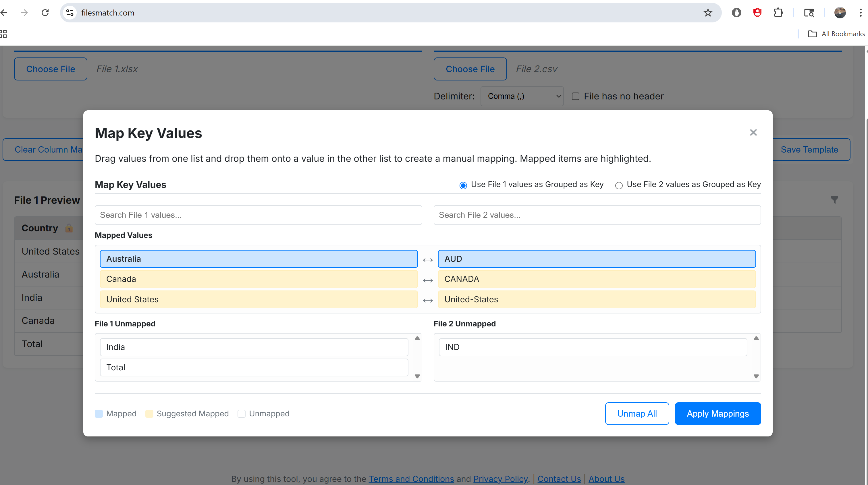This screenshot has height=485, width=868.
Task: Open the Chrome three-dot menu
Action: click(x=860, y=13)
